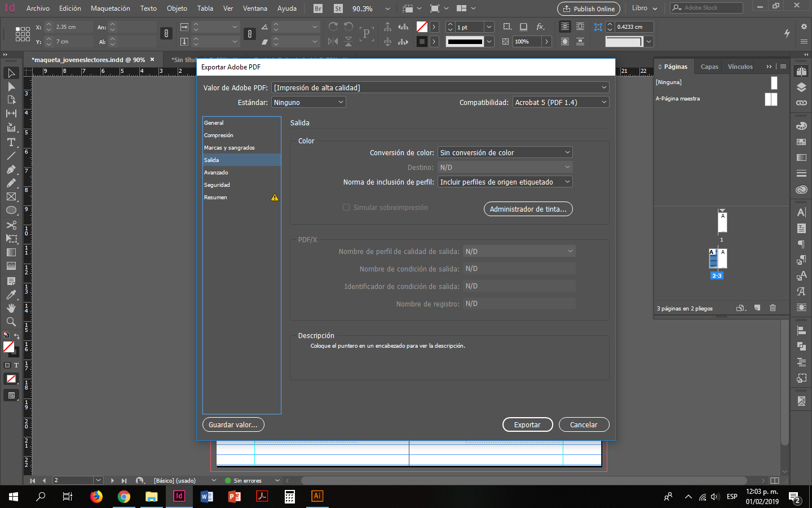Open Adobe Stock from St icon

pyautogui.click(x=338, y=8)
